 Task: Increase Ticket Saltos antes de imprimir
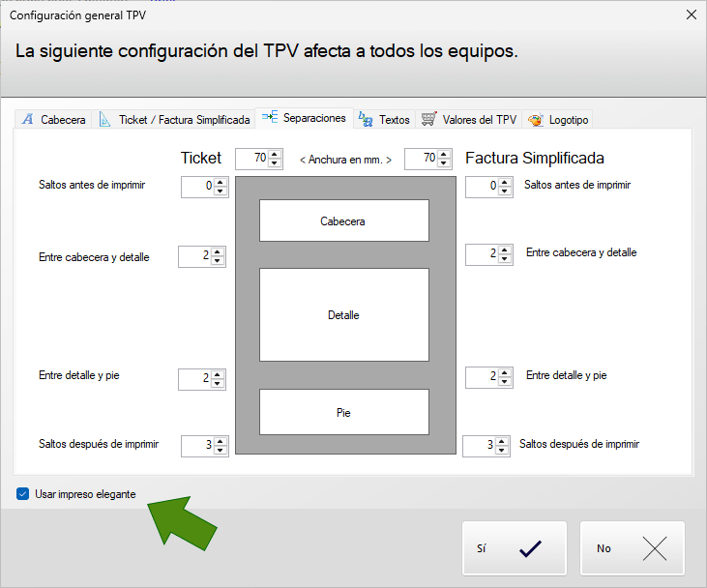[221, 182]
